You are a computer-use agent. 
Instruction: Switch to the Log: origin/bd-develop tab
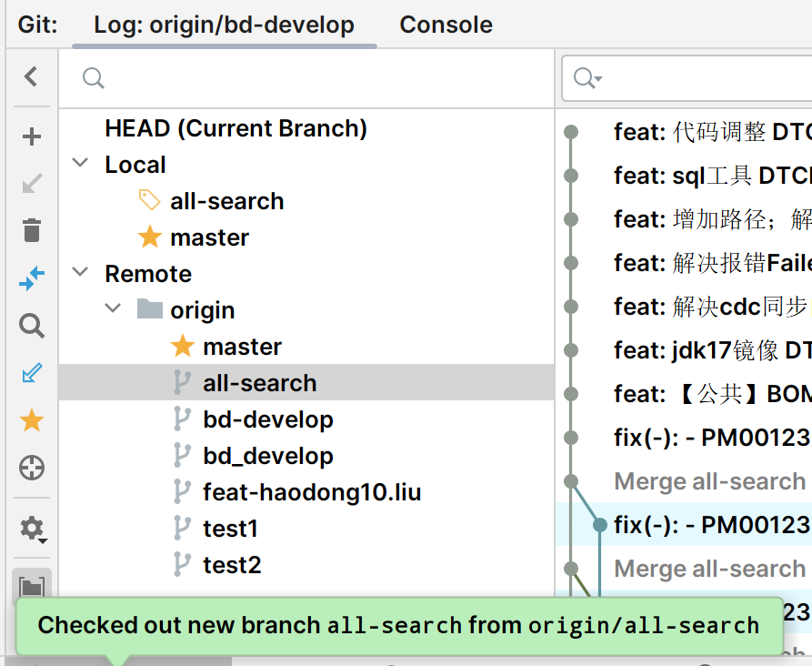coord(225,25)
